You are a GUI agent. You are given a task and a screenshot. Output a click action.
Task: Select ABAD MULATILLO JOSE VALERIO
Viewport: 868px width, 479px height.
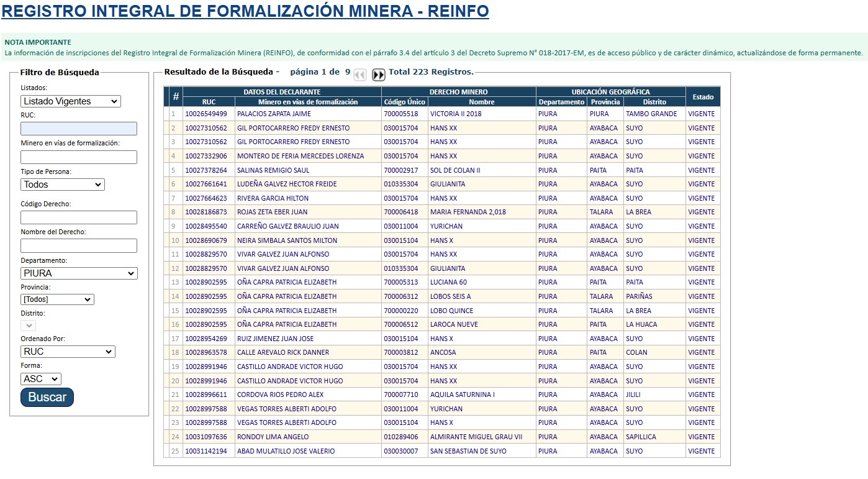(x=286, y=451)
